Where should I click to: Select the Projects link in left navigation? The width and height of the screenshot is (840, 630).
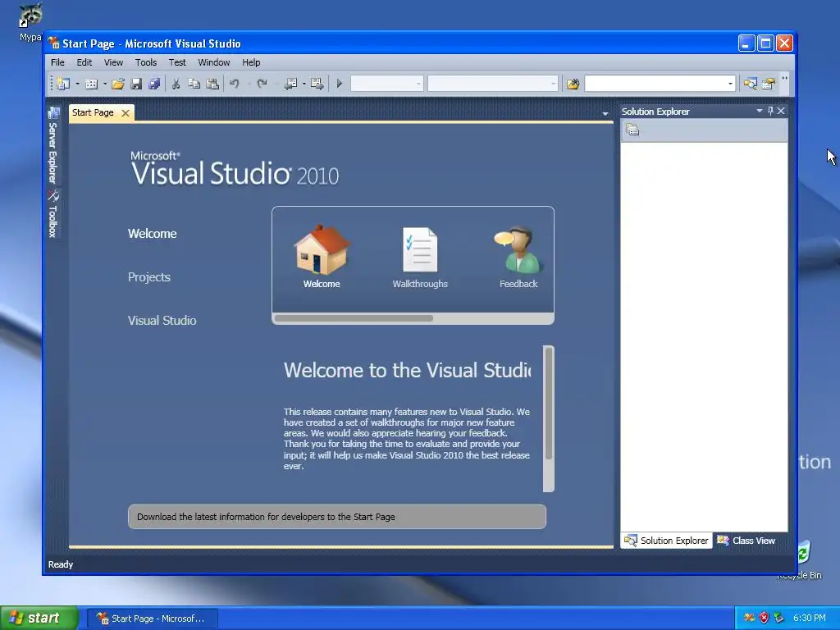(149, 277)
